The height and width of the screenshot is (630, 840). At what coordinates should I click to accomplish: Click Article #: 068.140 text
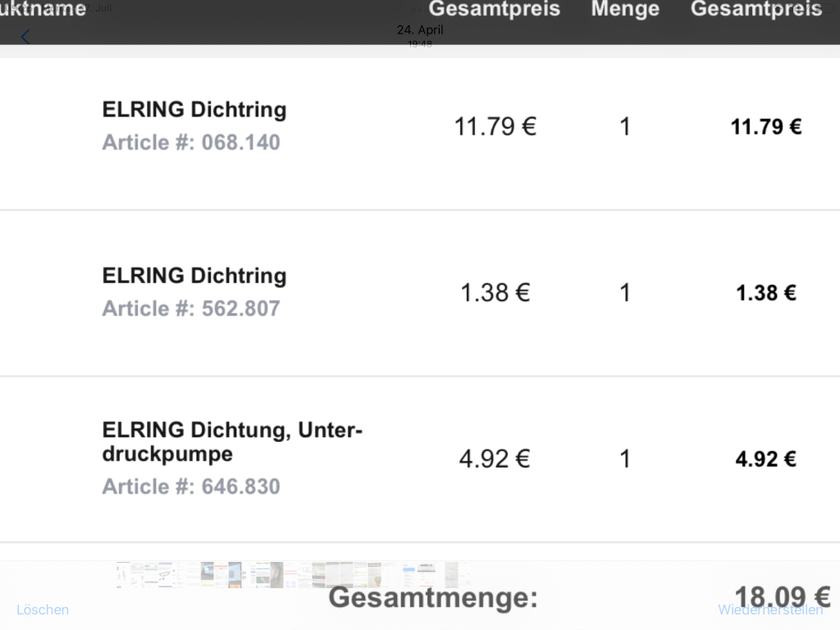coord(191,143)
